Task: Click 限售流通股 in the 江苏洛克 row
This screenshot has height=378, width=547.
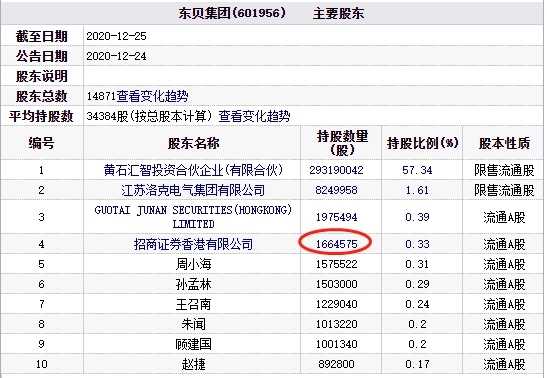Action: point(504,190)
